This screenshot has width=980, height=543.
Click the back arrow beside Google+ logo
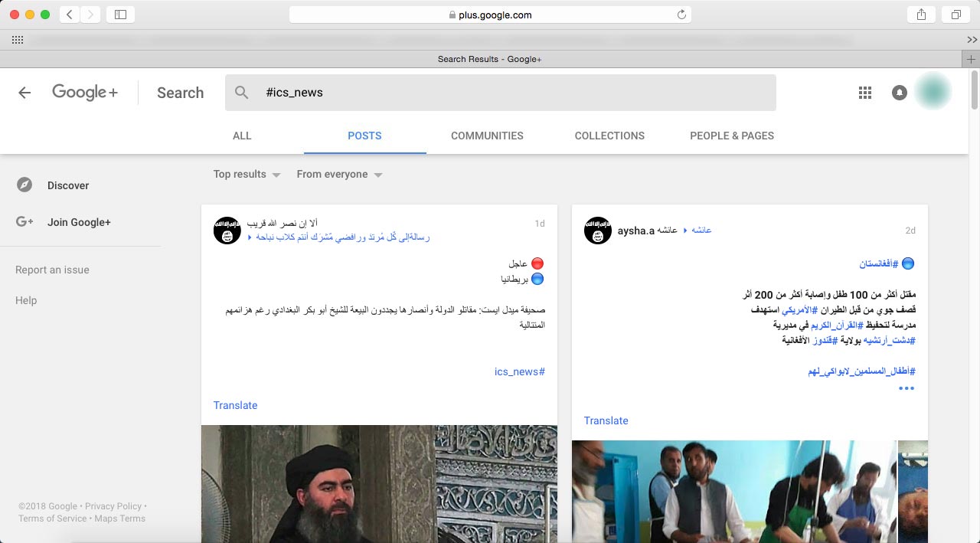[24, 93]
